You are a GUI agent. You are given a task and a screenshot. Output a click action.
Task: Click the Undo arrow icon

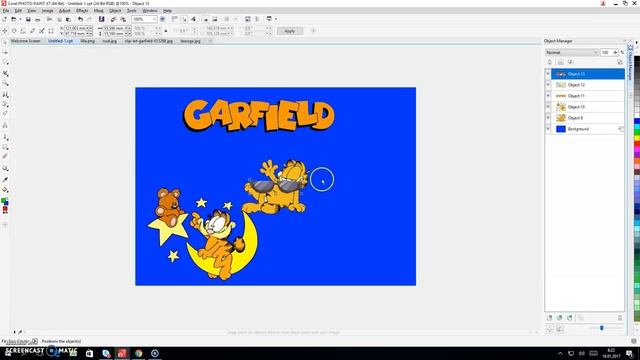80,19
